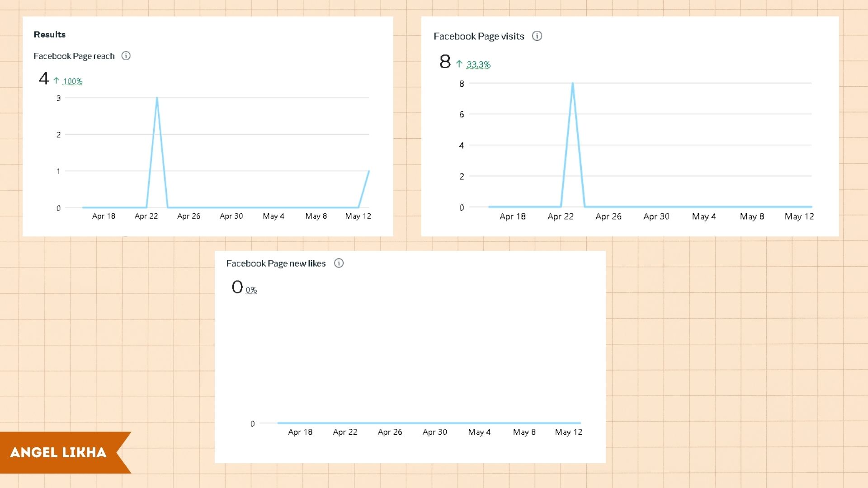Click Apr 22 label on visits chart
The height and width of the screenshot is (488, 868).
(561, 216)
